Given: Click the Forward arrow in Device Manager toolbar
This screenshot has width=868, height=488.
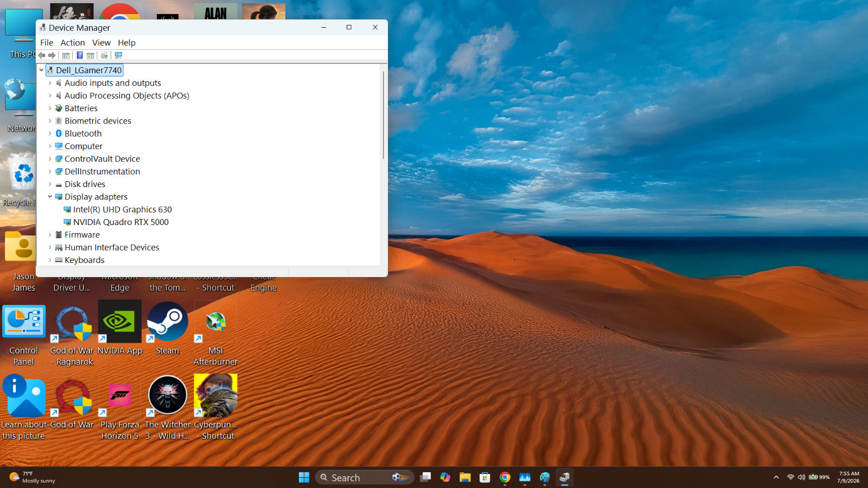Looking at the screenshot, I should 52,55.
